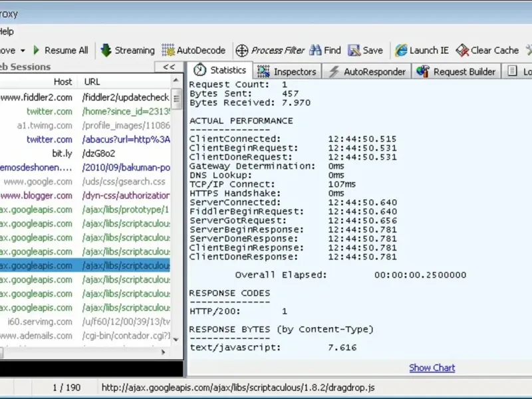Launch IE from the toolbar
This screenshot has height=399, width=532.
[422, 51]
